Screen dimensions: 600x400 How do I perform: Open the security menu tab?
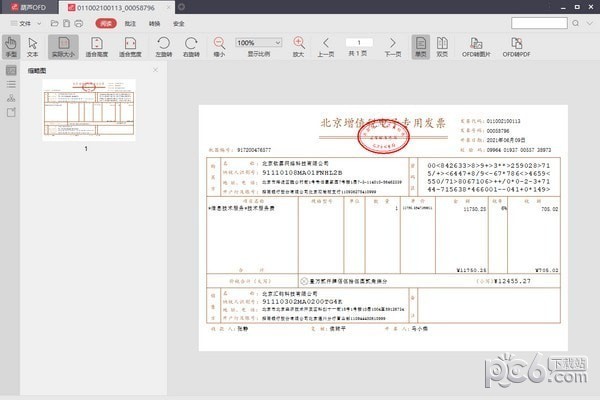point(179,24)
